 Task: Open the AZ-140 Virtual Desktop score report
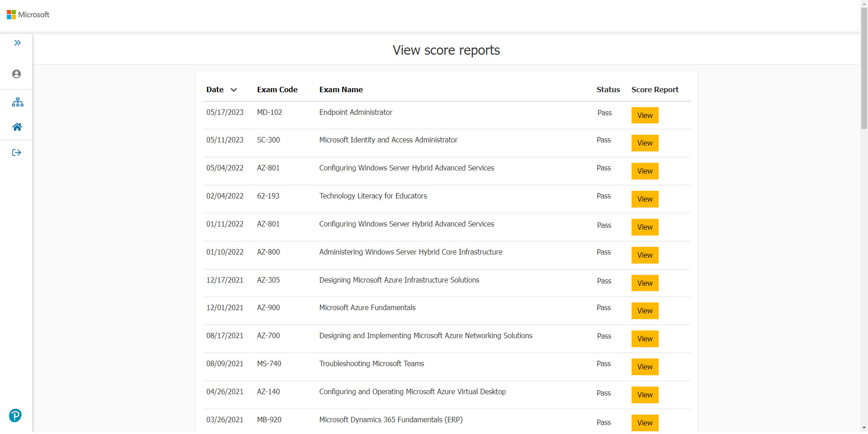coord(645,394)
